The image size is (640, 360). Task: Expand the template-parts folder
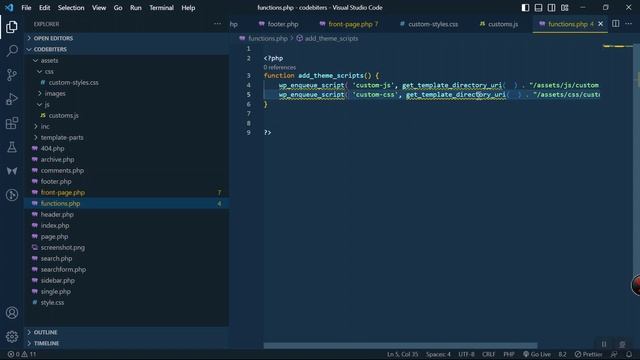(127, 138)
